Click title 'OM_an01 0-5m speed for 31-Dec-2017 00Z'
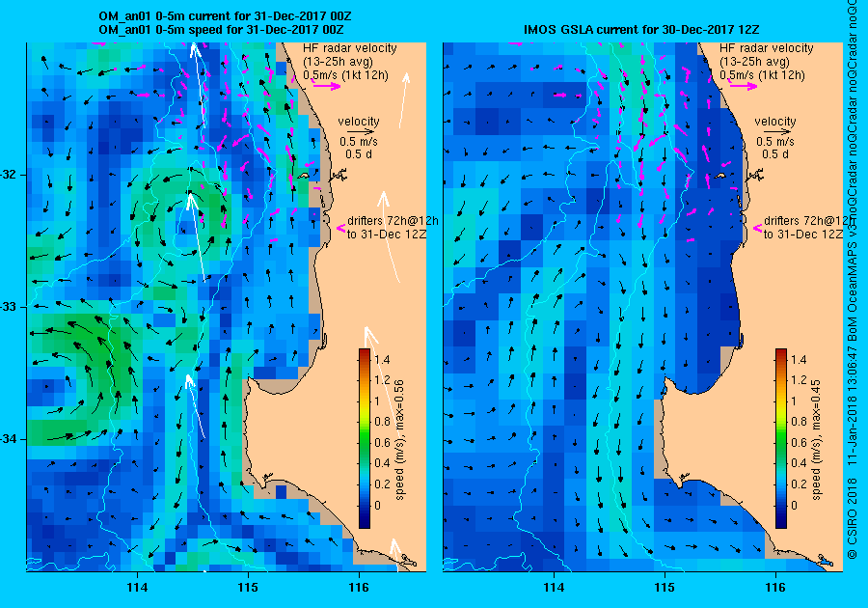This screenshot has height=608, width=868. (222, 30)
